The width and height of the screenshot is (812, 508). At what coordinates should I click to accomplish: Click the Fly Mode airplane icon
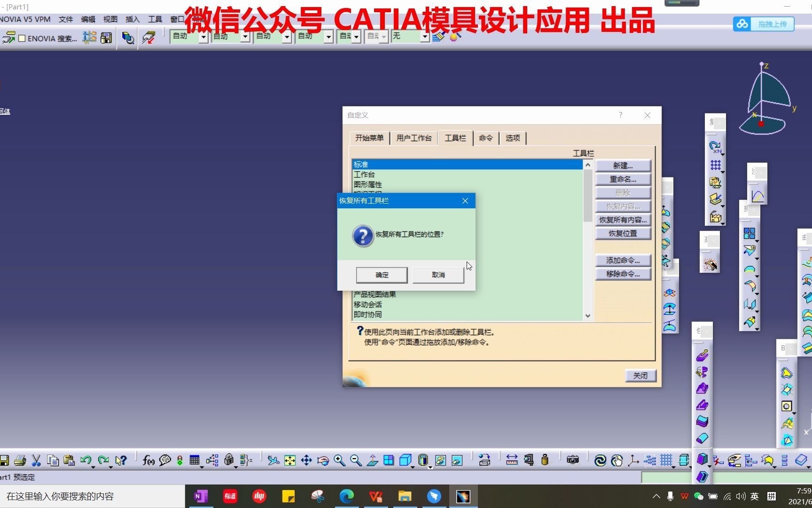pos(273,460)
